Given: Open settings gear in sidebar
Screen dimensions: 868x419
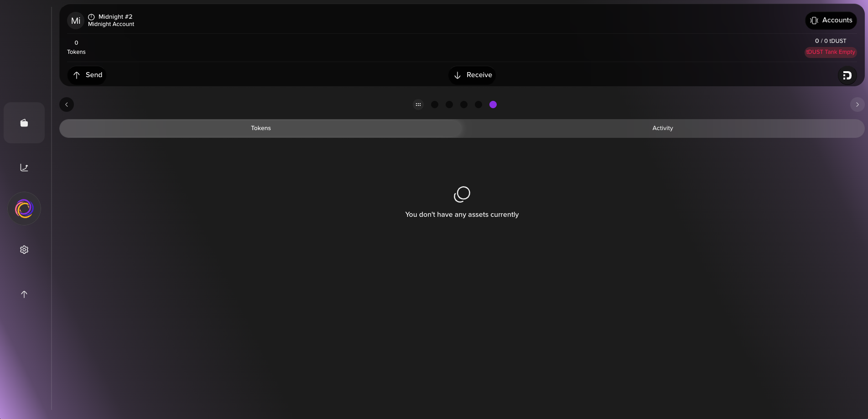Looking at the screenshot, I should click(x=24, y=250).
